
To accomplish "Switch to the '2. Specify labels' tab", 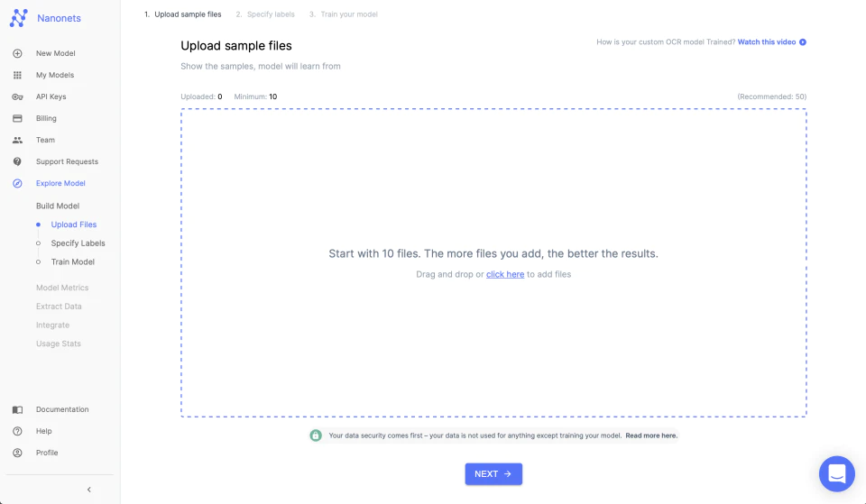I will coord(265,14).
